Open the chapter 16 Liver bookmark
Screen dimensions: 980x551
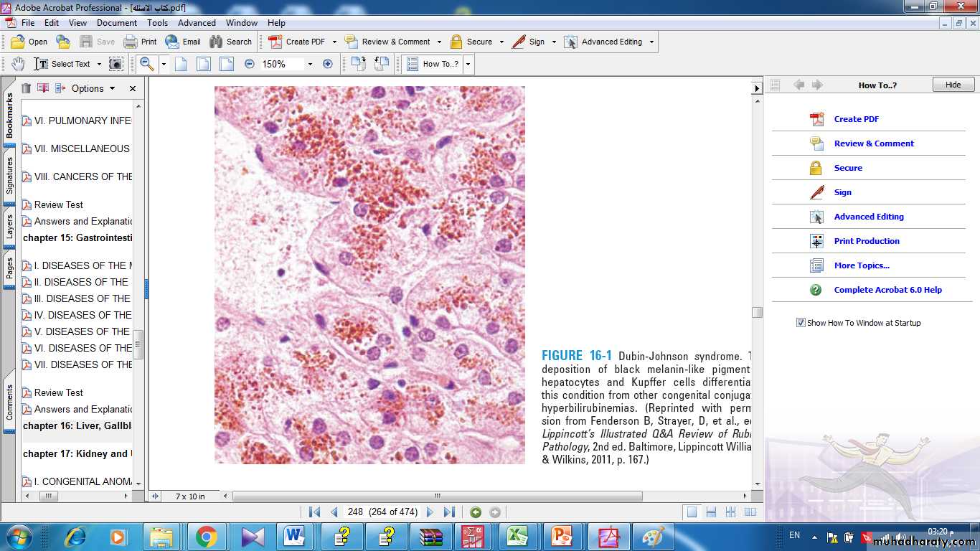pyautogui.click(x=77, y=425)
